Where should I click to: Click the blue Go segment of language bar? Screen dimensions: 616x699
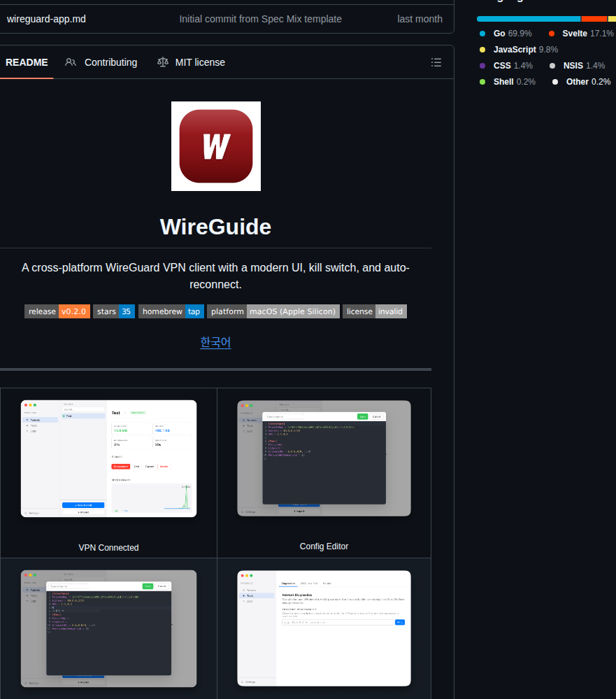pos(529,19)
